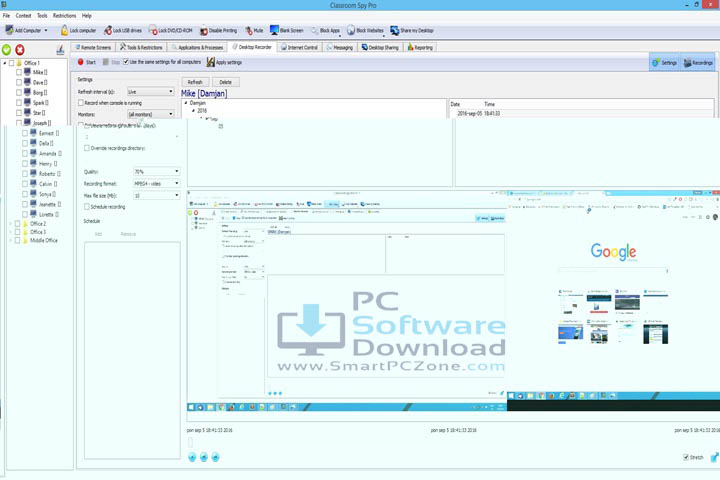Open the Tools menu
This screenshot has width=720, height=480.
pos(42,16)
